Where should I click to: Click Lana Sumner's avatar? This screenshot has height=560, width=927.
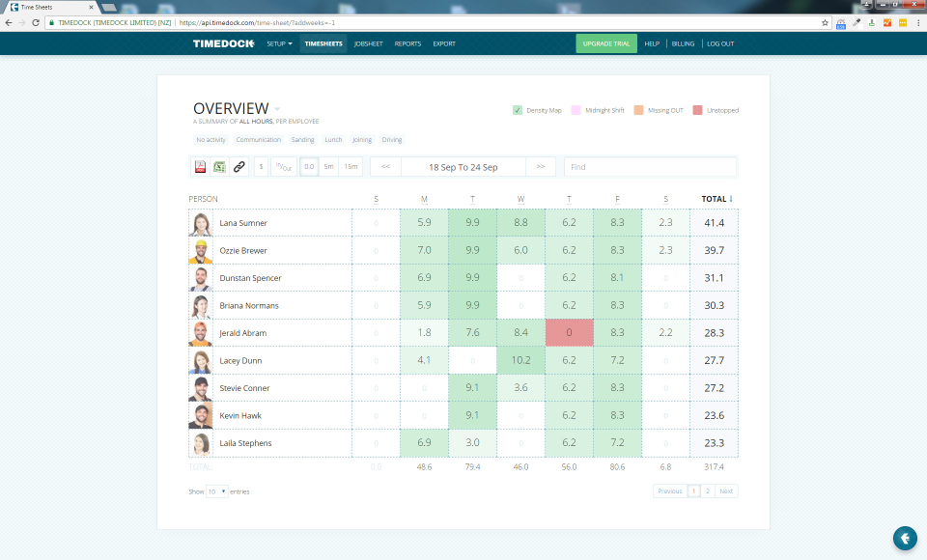pyautogui.click(x=201, y=223)
